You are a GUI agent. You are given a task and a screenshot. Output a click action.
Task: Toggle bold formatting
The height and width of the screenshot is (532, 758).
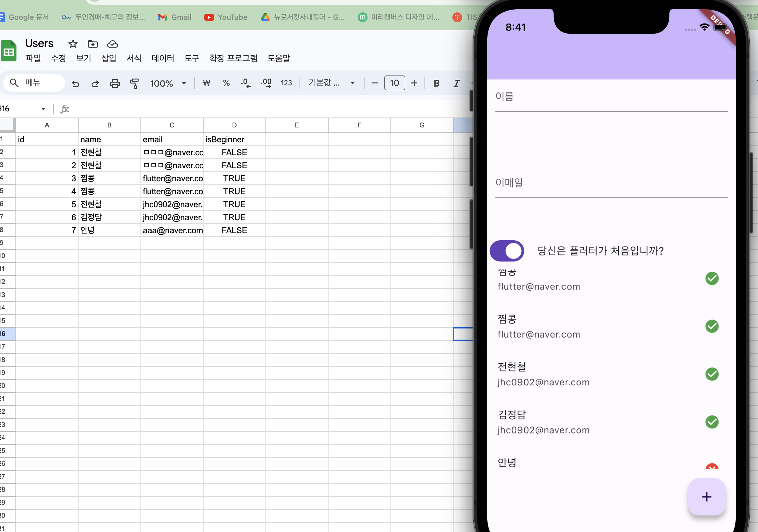click(x=437, y=83)
